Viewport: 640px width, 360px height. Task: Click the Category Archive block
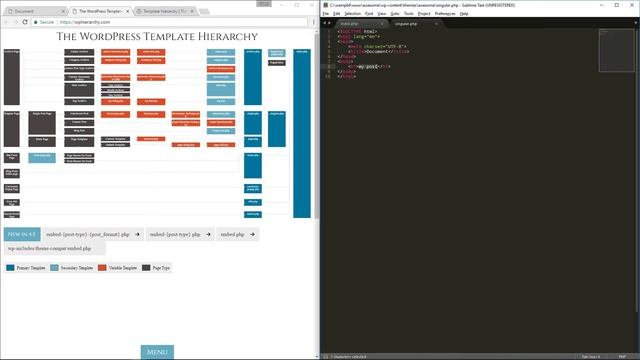(x=79, y=60)
